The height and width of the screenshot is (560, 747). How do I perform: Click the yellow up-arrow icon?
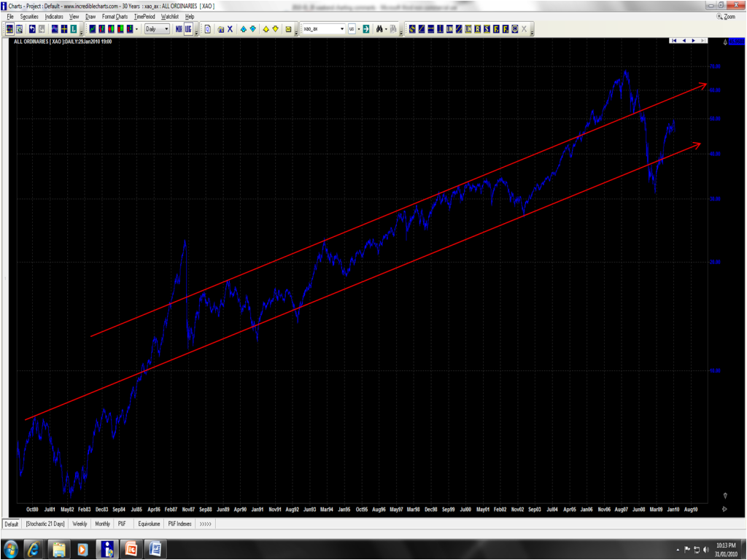(266, 29)
